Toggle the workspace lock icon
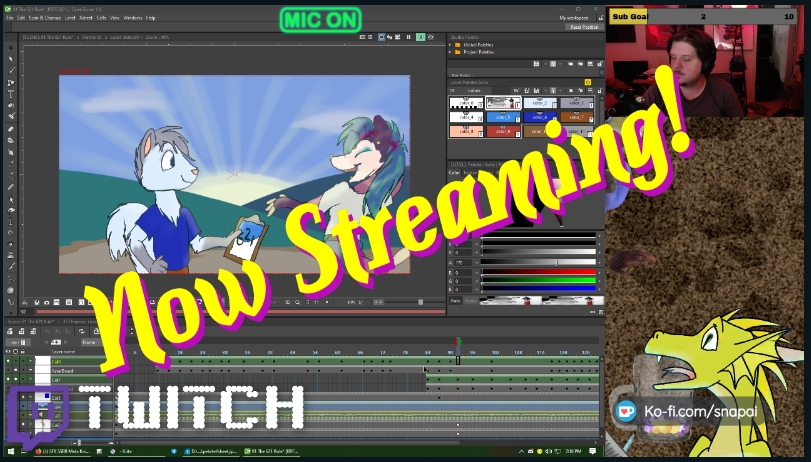The width and height of the screenshot is (811, 462). [x=600, y=18]
